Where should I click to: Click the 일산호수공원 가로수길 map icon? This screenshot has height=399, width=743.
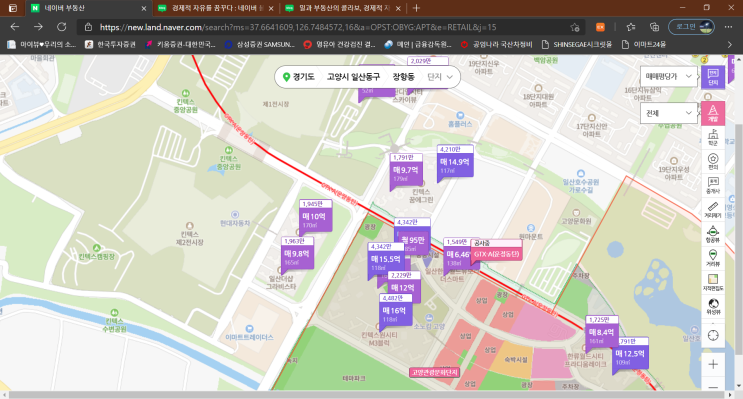click(580, 173)
